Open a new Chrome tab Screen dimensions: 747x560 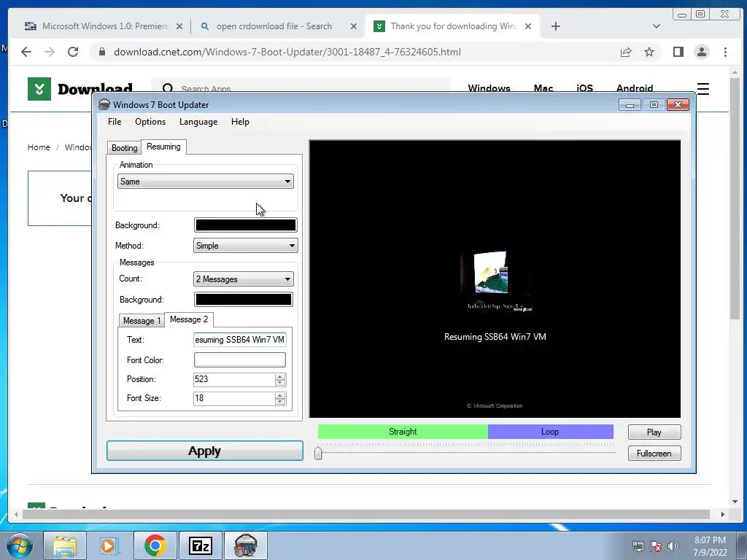pos(555,26)
